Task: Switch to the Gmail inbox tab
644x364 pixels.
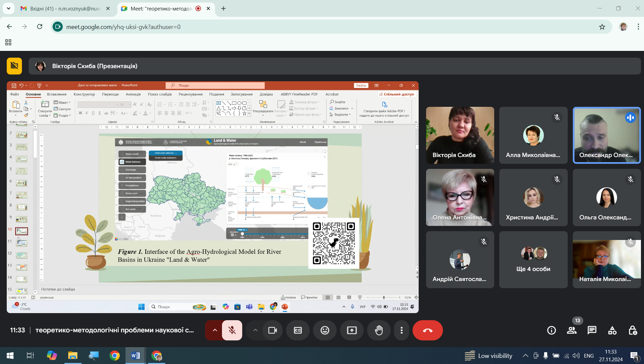Action: tap(65, 8)
